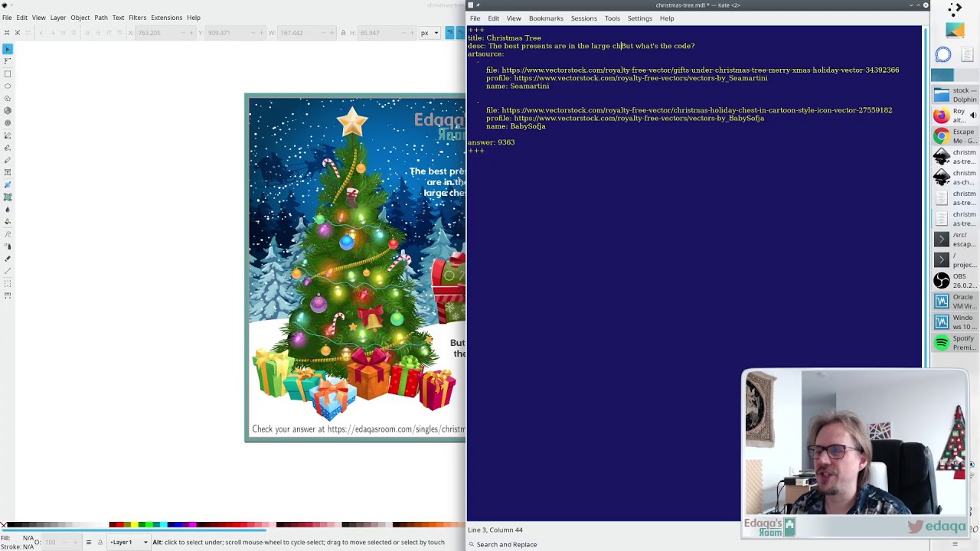Choose the Text tool in Inkscape
This screenshot has width=980, height=551.
click(x=8, y=172)
